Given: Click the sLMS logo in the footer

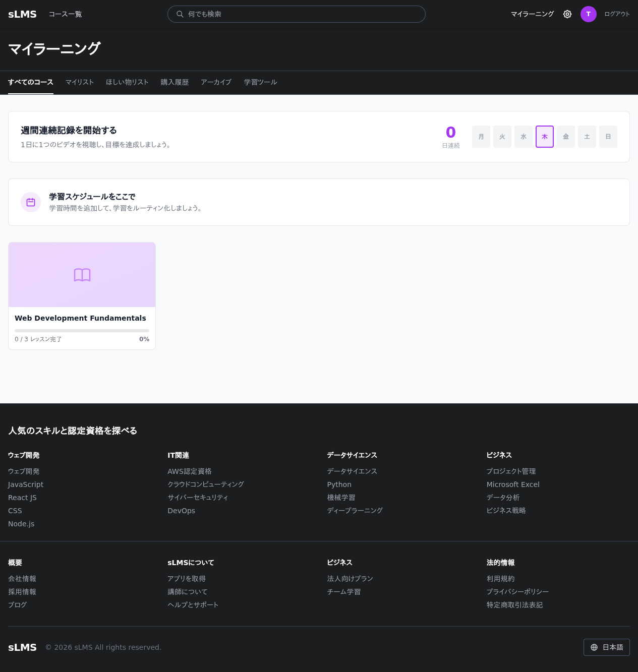Looking at the screenshot, I should [22, 647].
